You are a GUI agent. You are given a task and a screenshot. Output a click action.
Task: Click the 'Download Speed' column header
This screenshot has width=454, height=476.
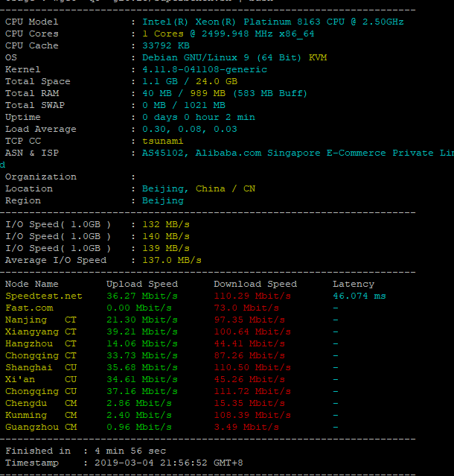[255, 284]
